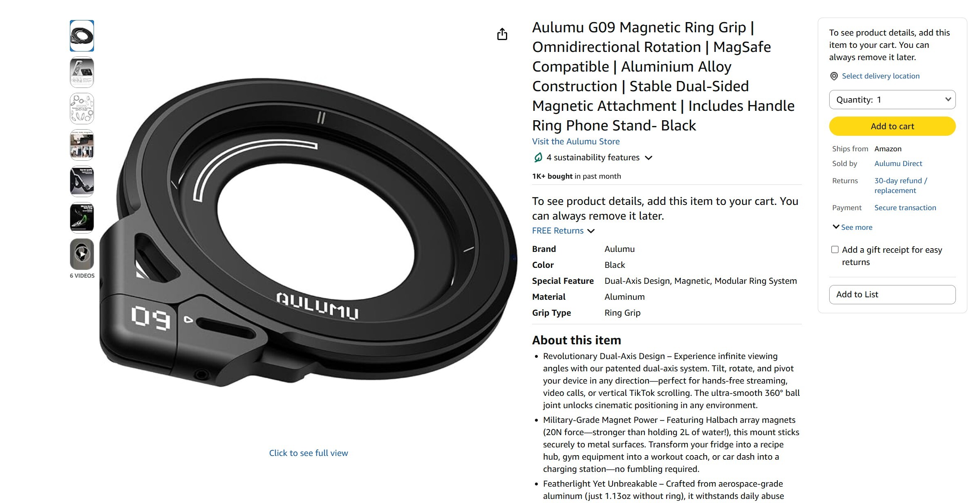This screenshot has width=980, height=503.
Task: Select the fourth lifestyle photo thumbnail
Action: [82, 145]
